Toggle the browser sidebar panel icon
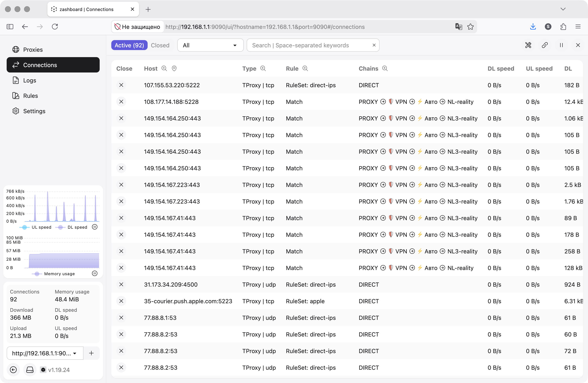 tap(10, 27)
